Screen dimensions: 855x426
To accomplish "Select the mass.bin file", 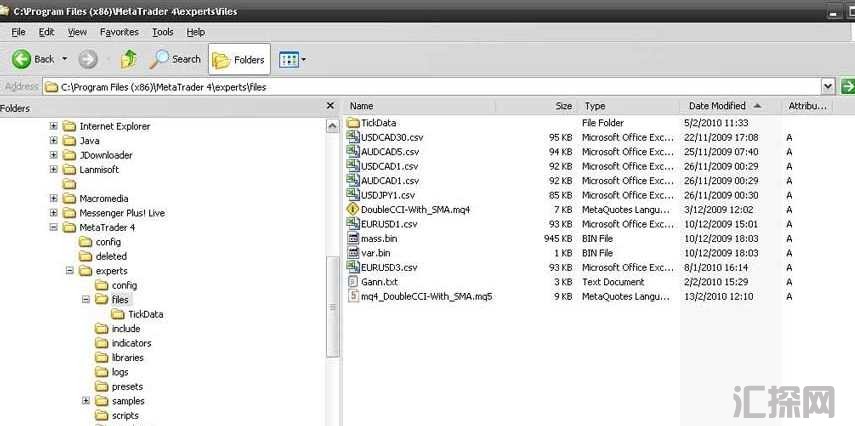I will click(x=378, y=239).
